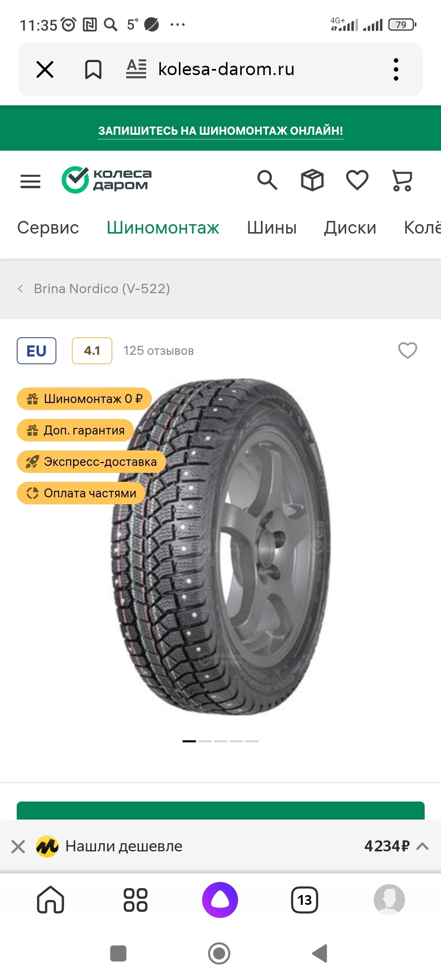Dismiss the Нашли дешевле bar

tap(18, 846)
